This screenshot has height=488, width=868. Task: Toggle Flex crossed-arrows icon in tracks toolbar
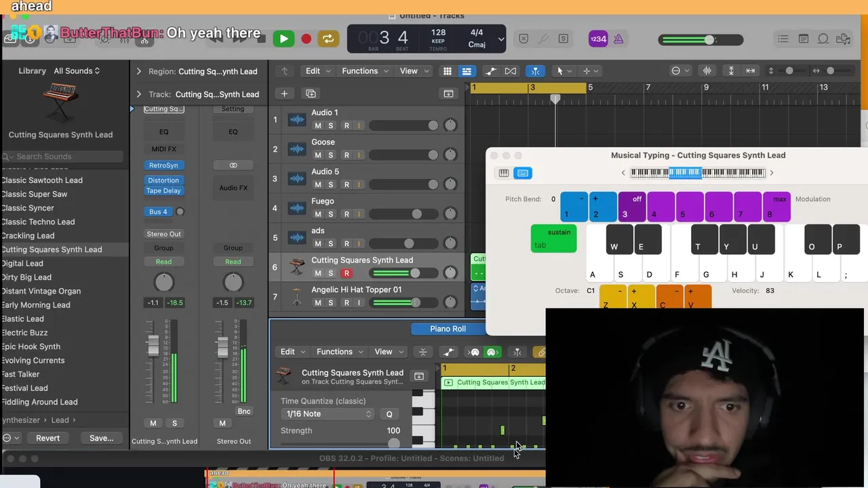point(511,70)
